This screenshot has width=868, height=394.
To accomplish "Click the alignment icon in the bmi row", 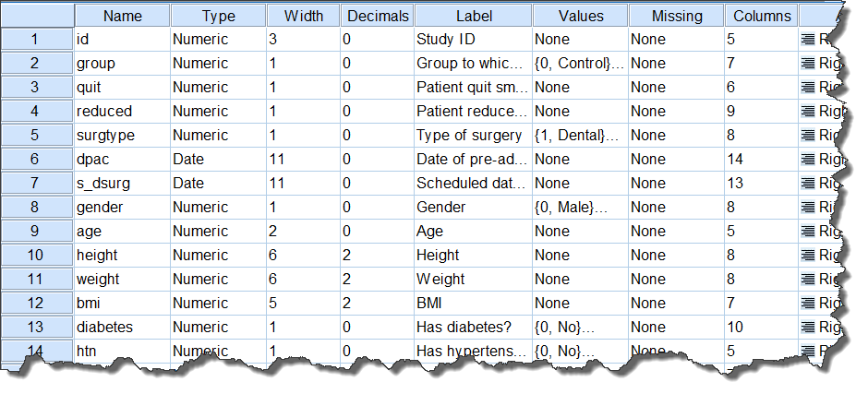I will pyautogui.click(x=808, y=303).
